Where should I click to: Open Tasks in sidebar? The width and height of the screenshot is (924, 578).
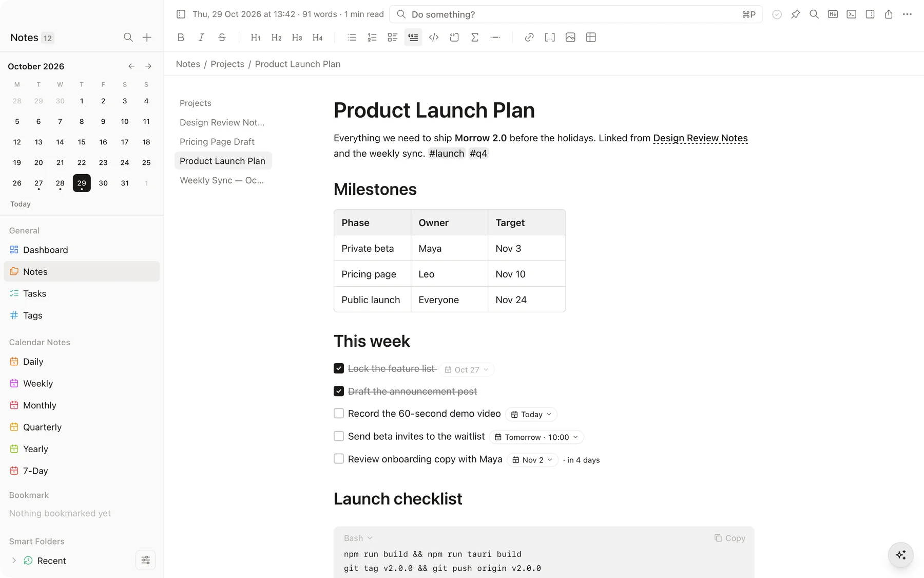tap(82, 293)
